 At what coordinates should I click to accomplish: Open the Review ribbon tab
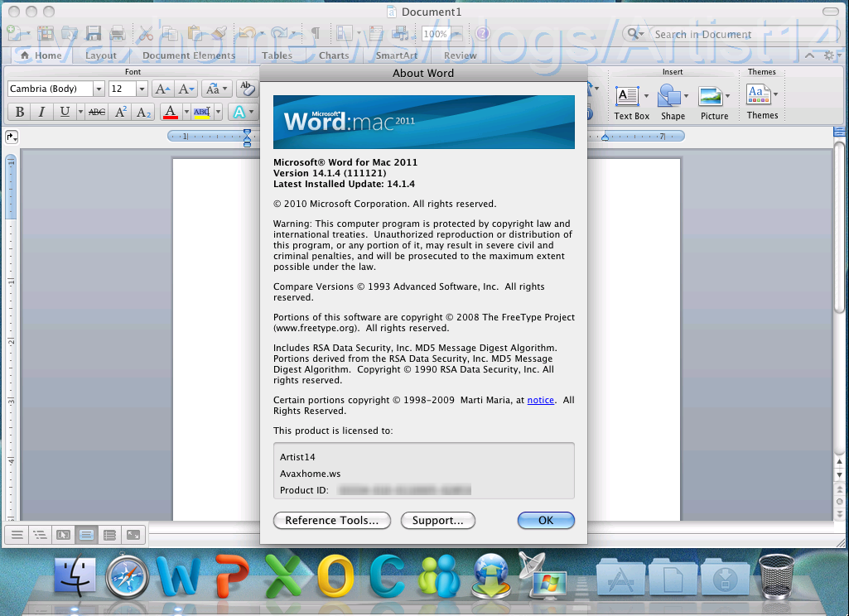(x=461, y=55)
